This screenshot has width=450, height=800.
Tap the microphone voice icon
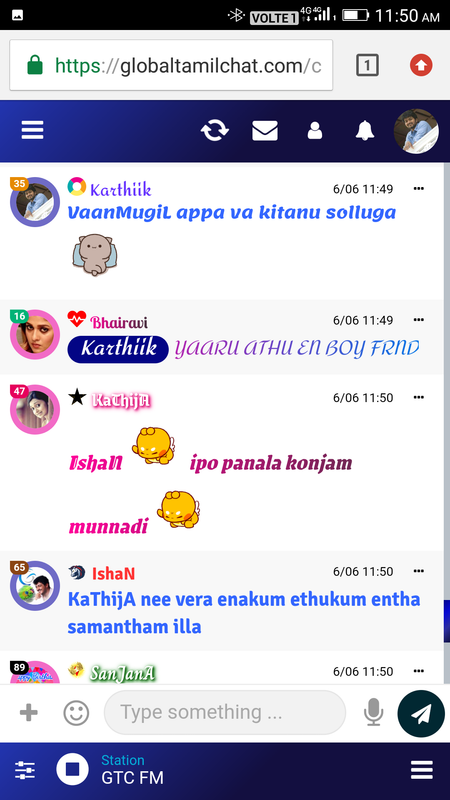tap(373, 712)
